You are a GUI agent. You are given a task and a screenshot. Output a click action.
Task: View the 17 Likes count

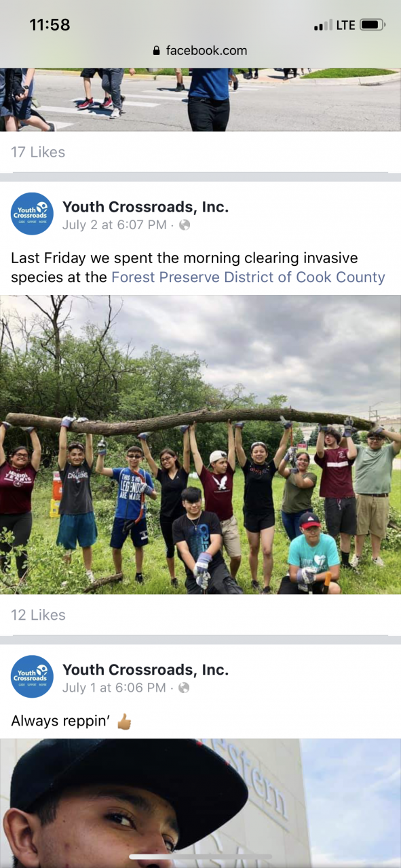coord(38,152)
